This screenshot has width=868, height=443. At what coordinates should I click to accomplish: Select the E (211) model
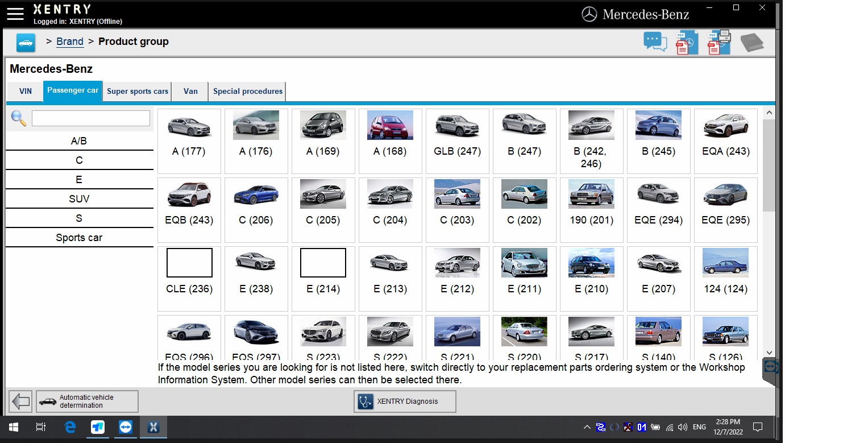pos(525,279)
